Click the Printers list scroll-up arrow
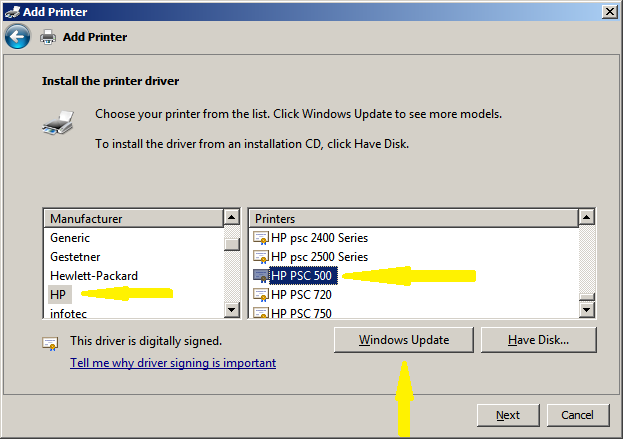623x439 pixels. click(x=586, y=217)
